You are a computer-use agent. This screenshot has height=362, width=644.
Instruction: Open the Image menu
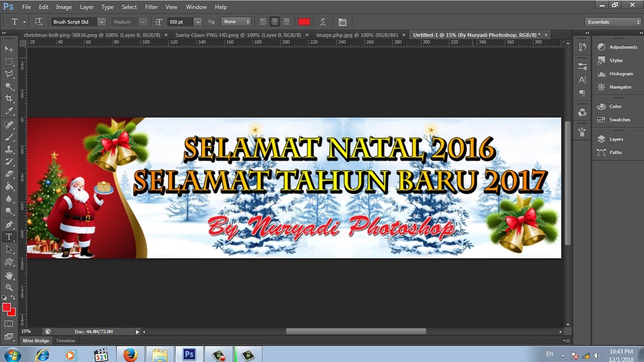coord(64,7)
